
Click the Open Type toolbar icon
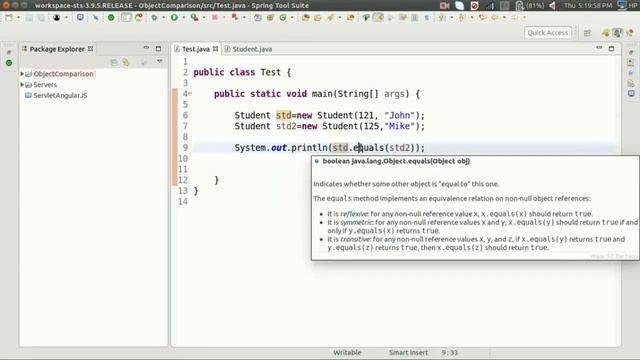[305, 18]
